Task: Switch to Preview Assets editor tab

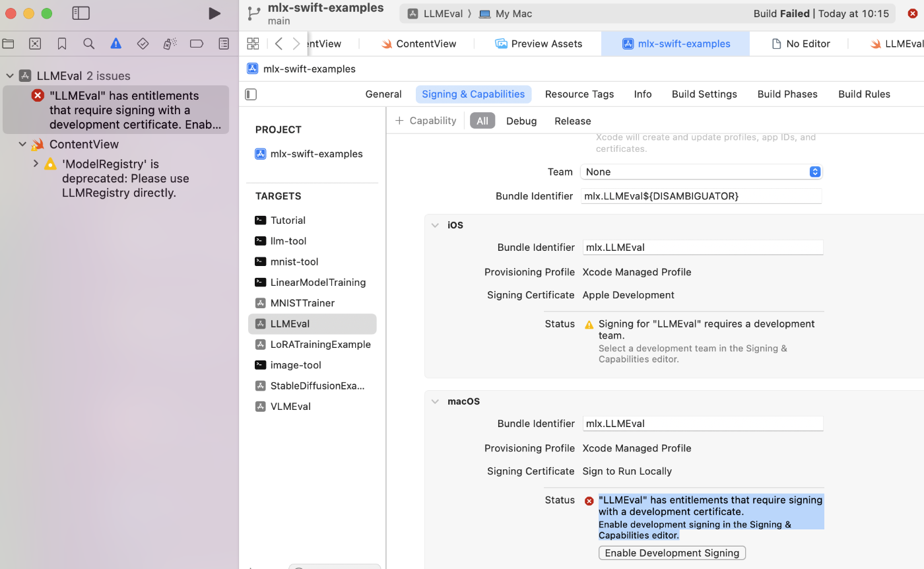Action: click(x=539, y=44)
